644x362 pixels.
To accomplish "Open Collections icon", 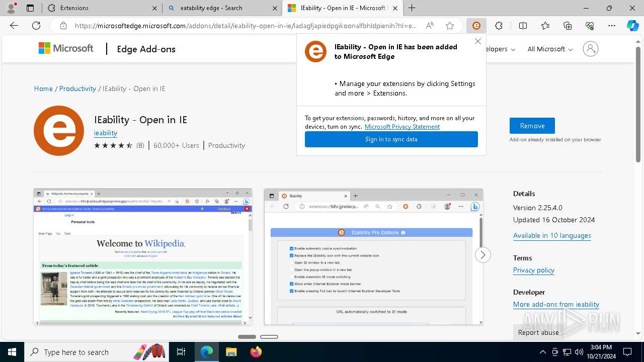I will pyautogui.click(x=568, y=26).
